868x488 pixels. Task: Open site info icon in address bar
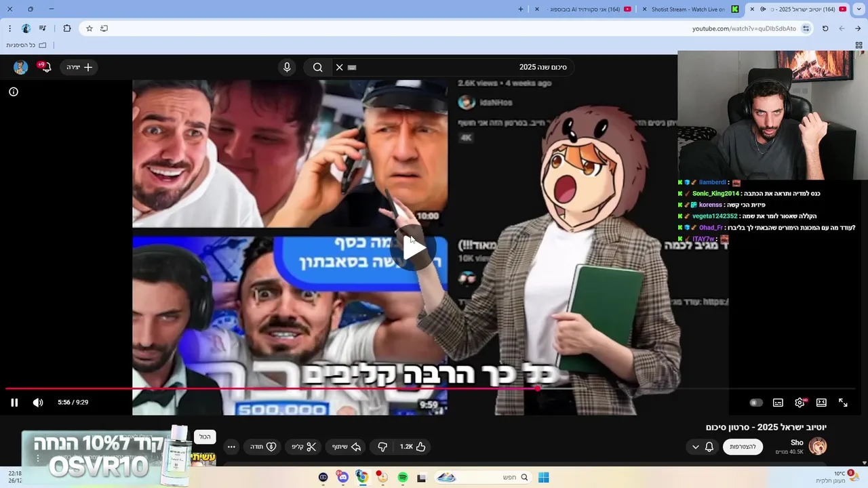[806, 28]
